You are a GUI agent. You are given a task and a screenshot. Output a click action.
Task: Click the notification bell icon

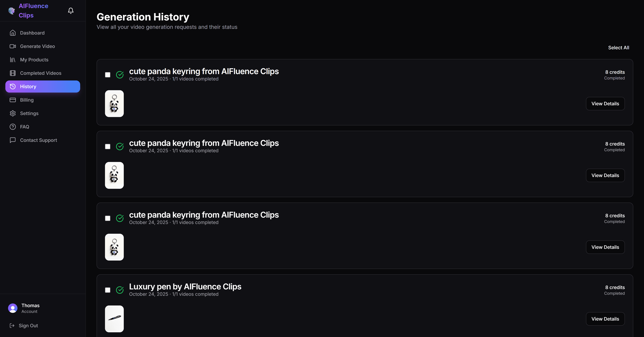[71, 11]
